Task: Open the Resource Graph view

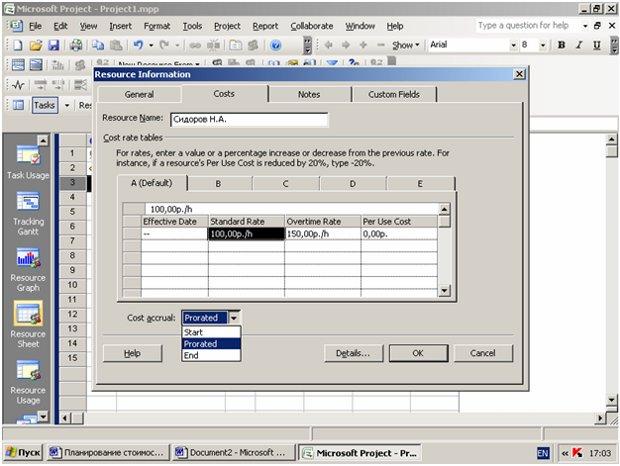Action: (28, 270)
